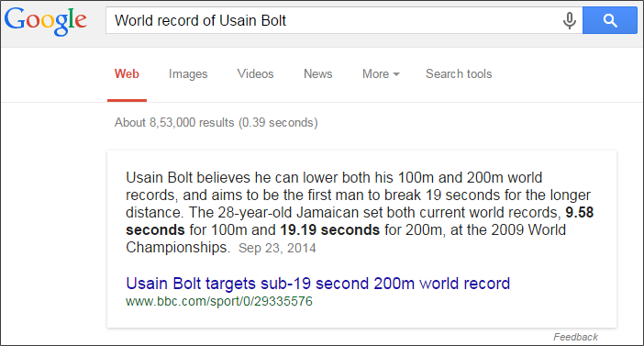Open Search tools options
Screen dimensions: 644x346
pos(459,74)
